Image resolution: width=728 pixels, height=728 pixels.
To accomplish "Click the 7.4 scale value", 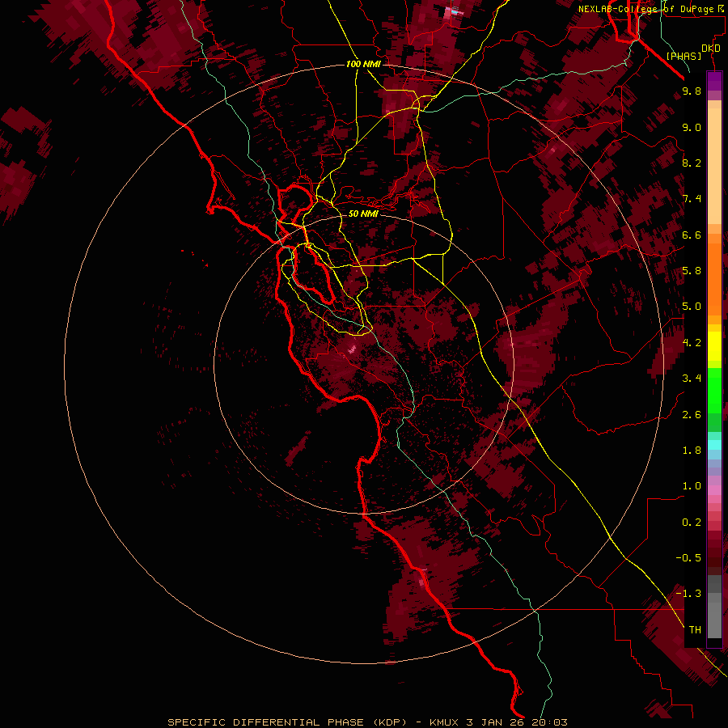I will [x=692, y=199].
